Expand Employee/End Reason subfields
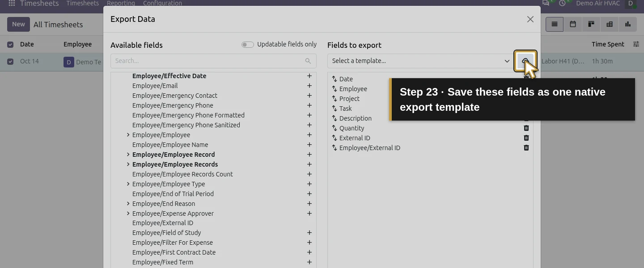The image size is (644, 268). [128, 204]
